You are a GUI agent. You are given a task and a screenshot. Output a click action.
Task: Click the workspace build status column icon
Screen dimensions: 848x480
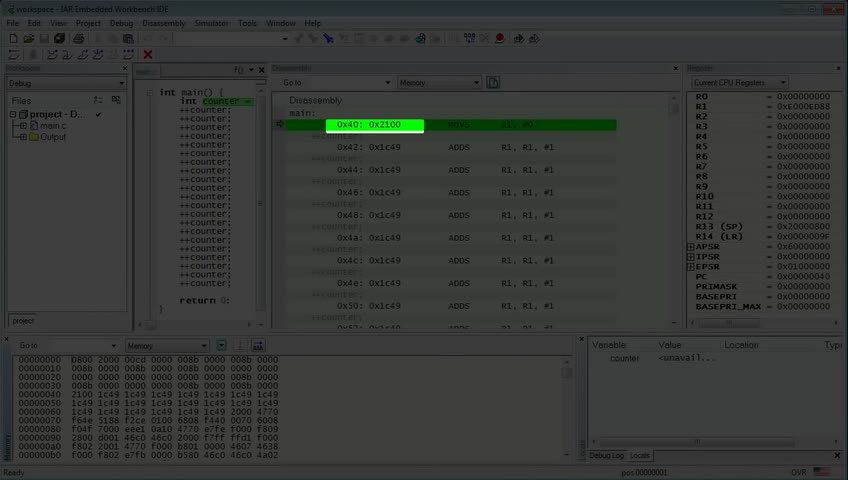coord(116,100)
